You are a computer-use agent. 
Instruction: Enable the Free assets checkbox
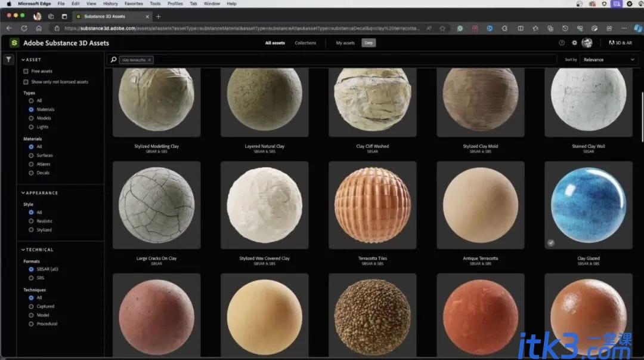coord(26,71)
